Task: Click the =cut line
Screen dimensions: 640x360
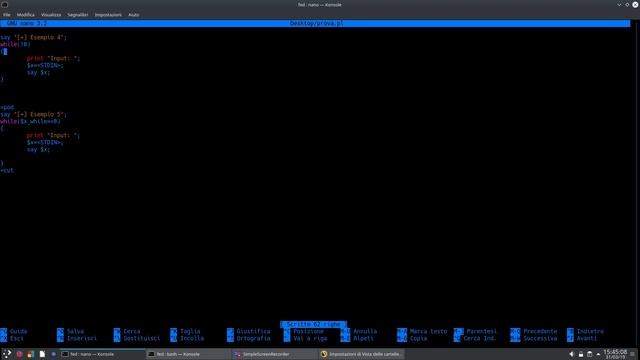Action: tap(7, 170)
